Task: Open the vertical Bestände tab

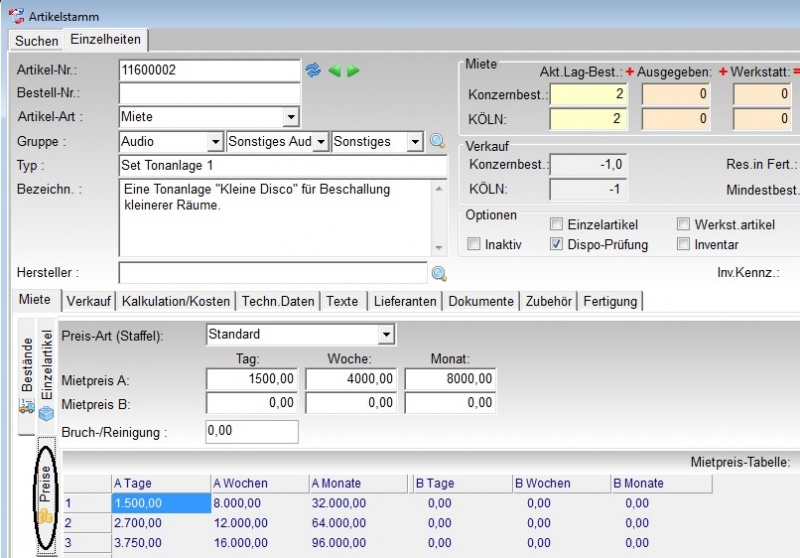Action: (x=27, y=376)
